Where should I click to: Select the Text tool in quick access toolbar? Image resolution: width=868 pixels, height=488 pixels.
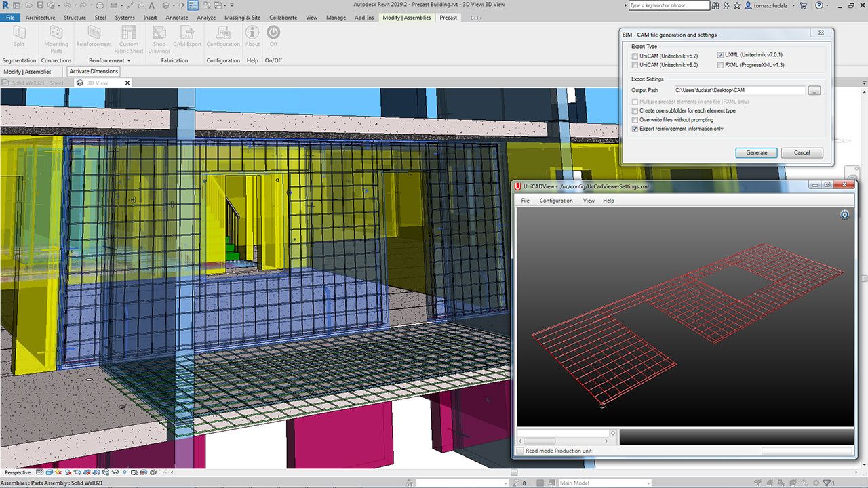coord(152,5)
